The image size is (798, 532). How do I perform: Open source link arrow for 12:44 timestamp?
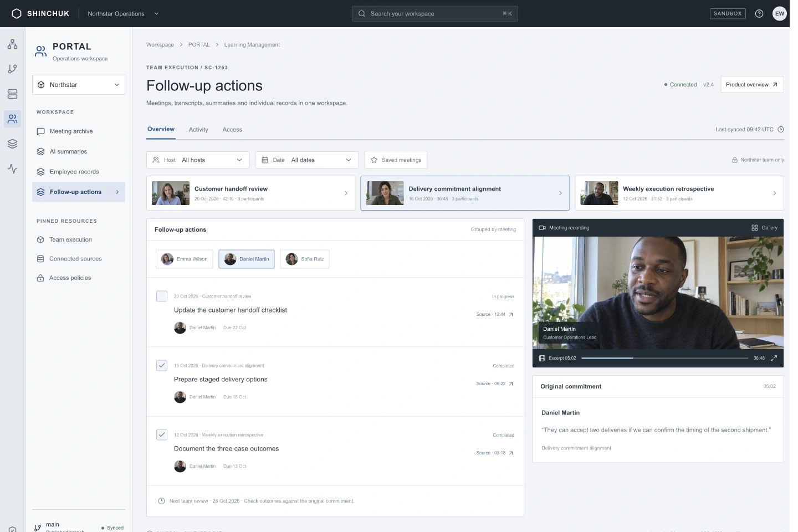click(511, 314)
